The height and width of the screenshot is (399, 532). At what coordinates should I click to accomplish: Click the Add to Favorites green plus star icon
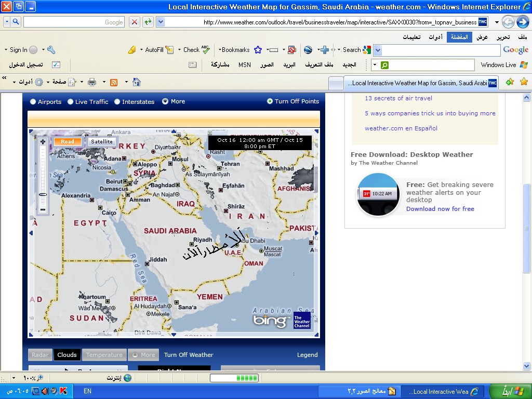510,82
